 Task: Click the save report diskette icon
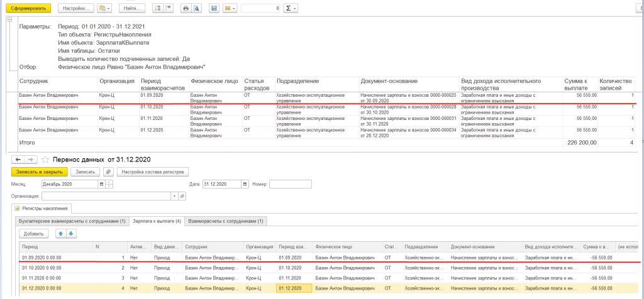pyautogui.click(x=214, y=8)
